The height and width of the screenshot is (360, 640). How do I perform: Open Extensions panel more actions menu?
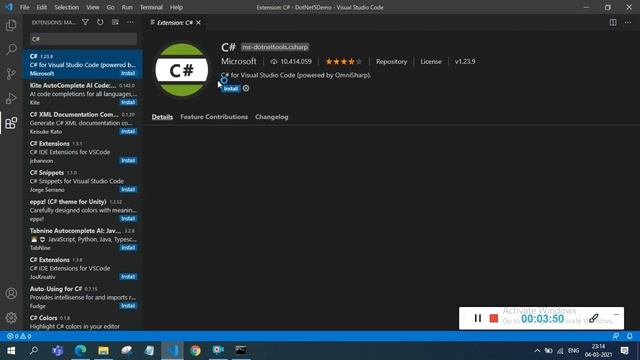(x=130, y=22)
